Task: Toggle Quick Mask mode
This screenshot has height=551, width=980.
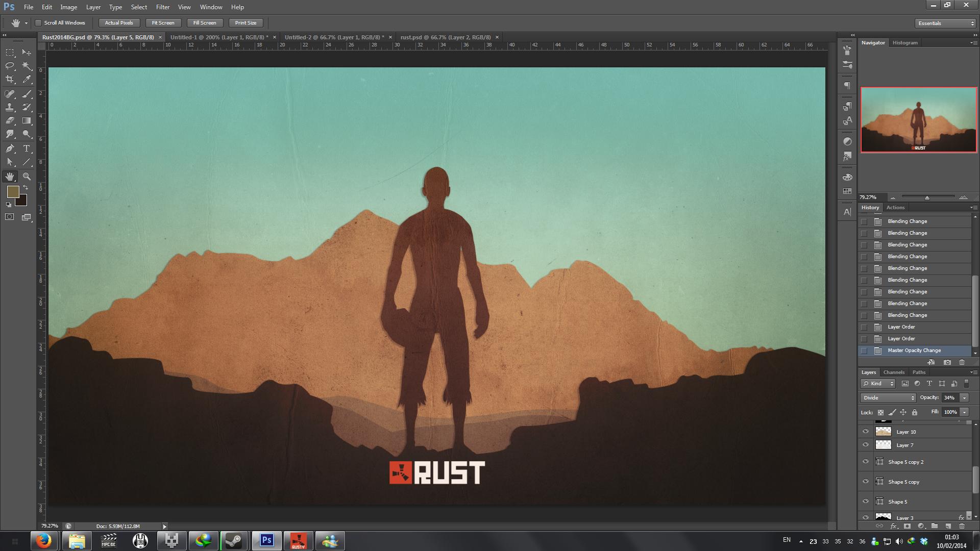Action: [x=10, y=217]
